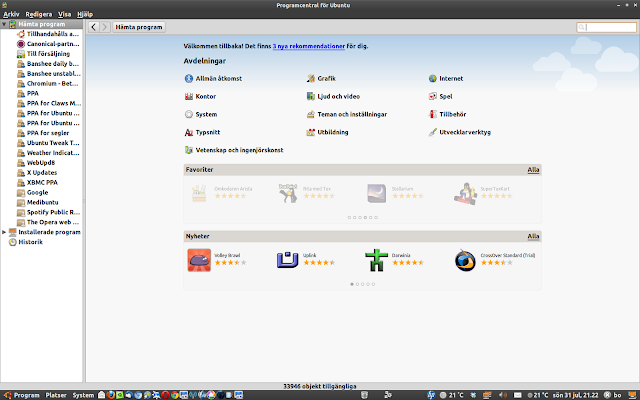The image size is (640, 400).
Task: Select second page dot in Nyheter carousel
Action: (357, 284)
